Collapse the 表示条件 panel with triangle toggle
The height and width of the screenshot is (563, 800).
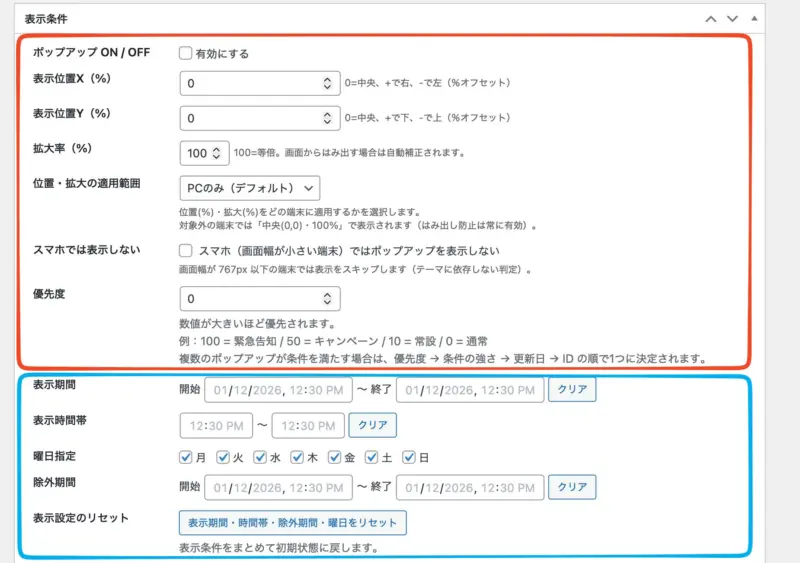tap(754, 19)
